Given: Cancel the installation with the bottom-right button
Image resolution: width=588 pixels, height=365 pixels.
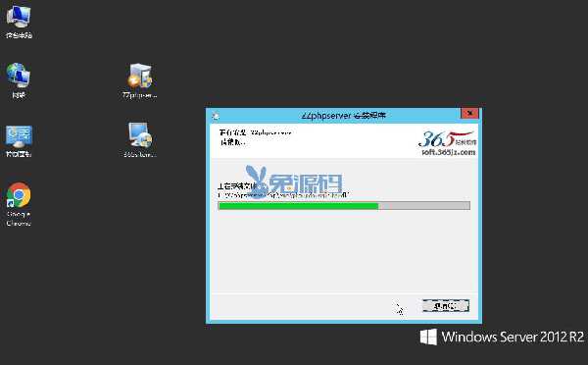Looking at the screenshot, I should pos(446,306).
